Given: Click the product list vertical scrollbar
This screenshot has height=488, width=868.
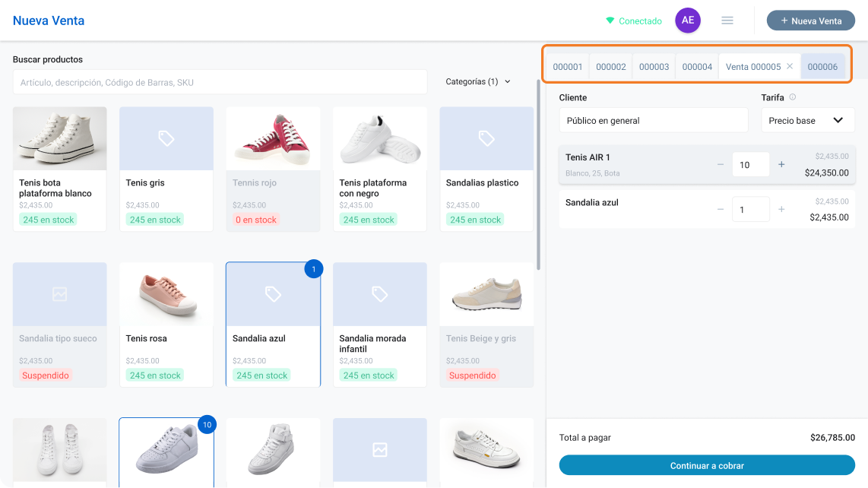Looking at the screenshot, I should (538, 175).
